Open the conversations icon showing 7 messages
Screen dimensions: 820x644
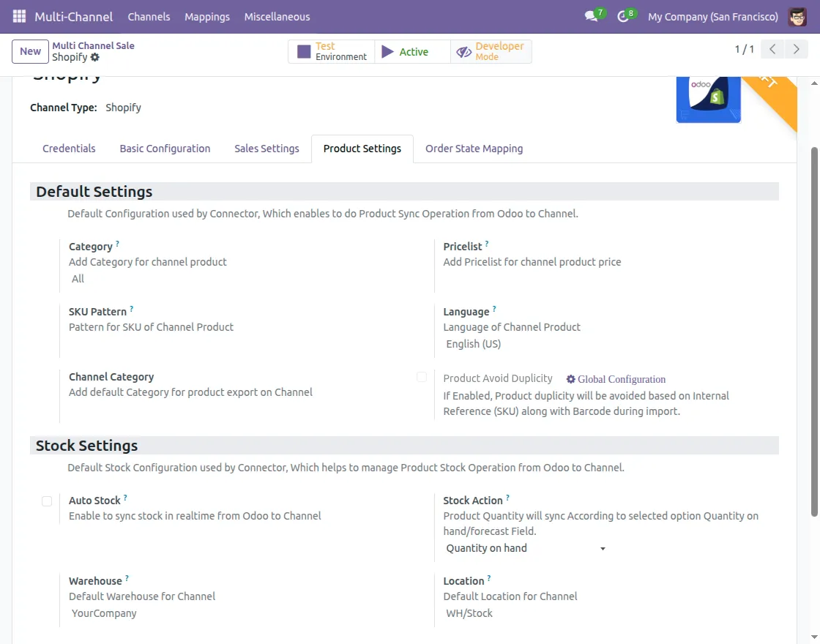coord(592,16)
